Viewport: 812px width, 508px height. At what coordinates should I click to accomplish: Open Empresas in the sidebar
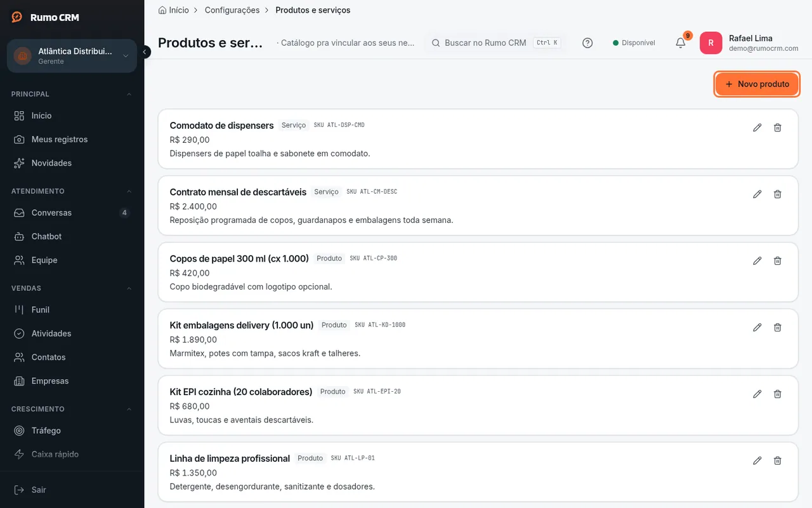(x=72, y=381)
